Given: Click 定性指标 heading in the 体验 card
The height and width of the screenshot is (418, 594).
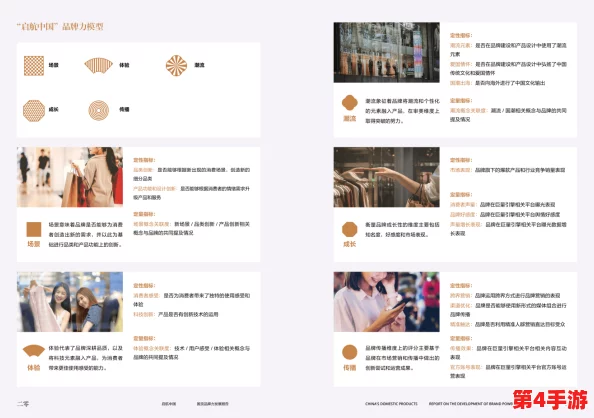Looking at the screenshot, I should point(144,285).
